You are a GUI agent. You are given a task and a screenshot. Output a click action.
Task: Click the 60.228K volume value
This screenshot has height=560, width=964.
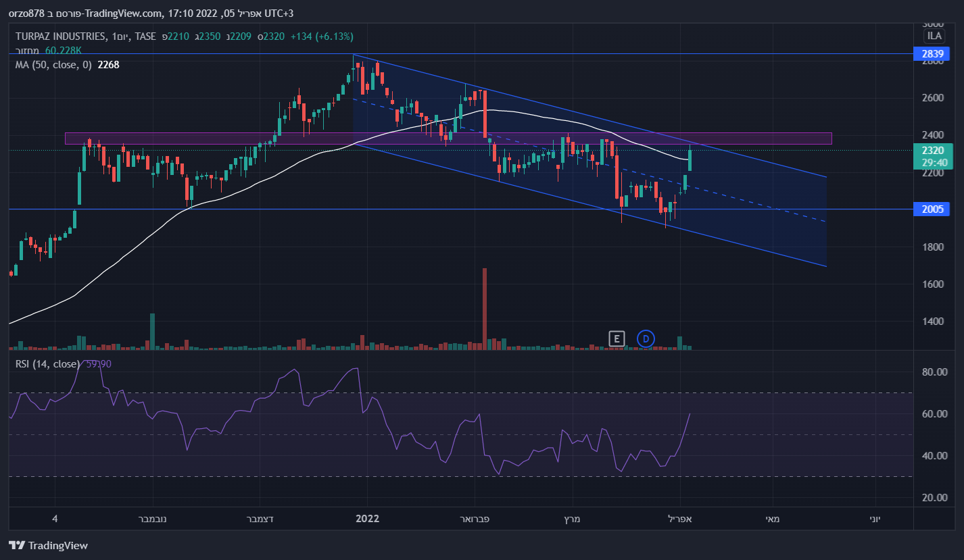coord(64,51)
